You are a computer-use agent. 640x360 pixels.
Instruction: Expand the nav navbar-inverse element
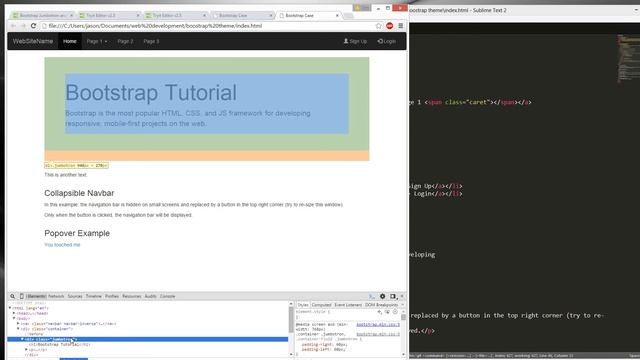[x=18, y=324]
